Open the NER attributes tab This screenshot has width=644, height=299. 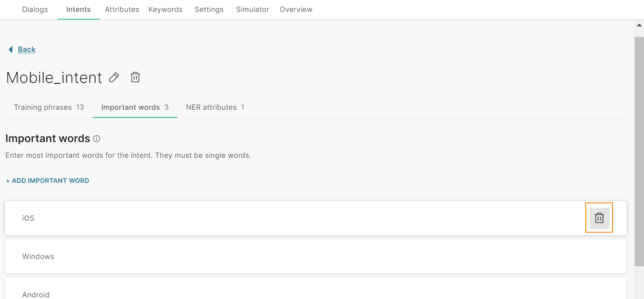(x=215, y=107)
